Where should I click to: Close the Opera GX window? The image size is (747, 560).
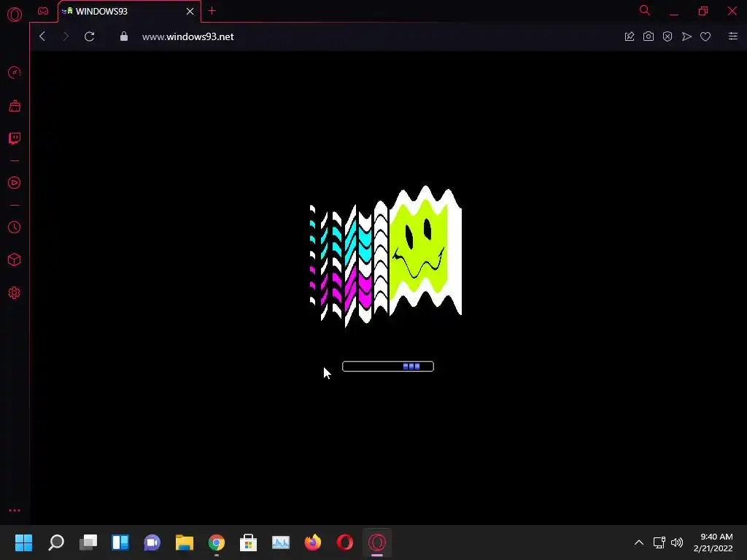coord(732,10)
